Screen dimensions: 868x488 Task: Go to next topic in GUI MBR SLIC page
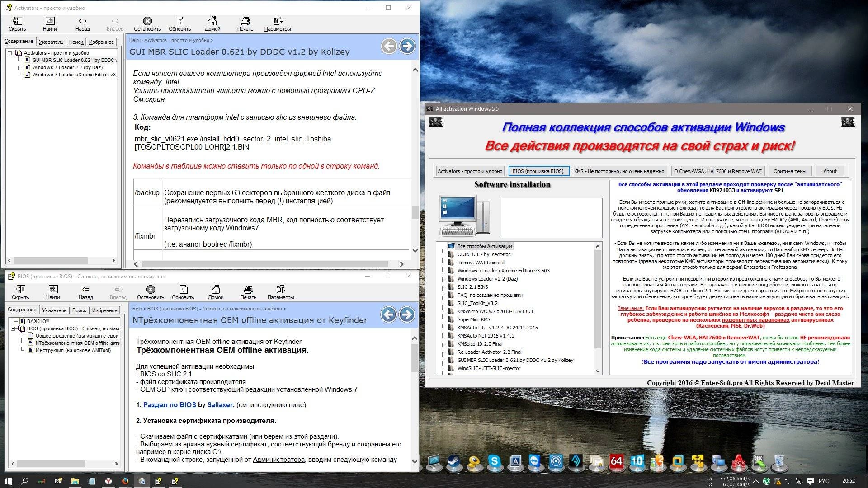(407, 46)
